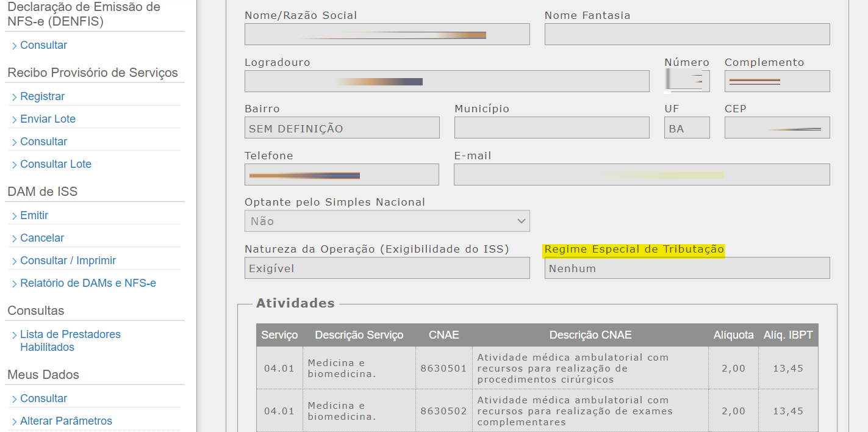Viewport: 868px width, 432px height.
Task: Click the CEP field
Action: point(777,128)
